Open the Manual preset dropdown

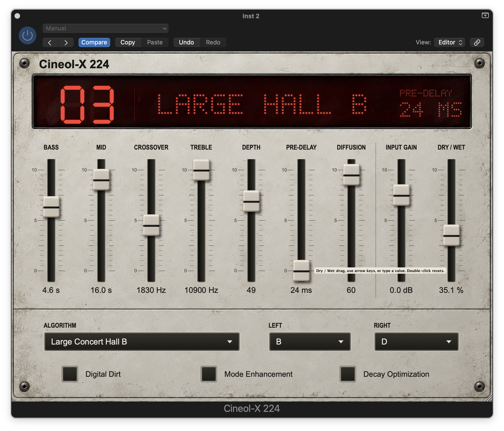click(x=105, y=29)
